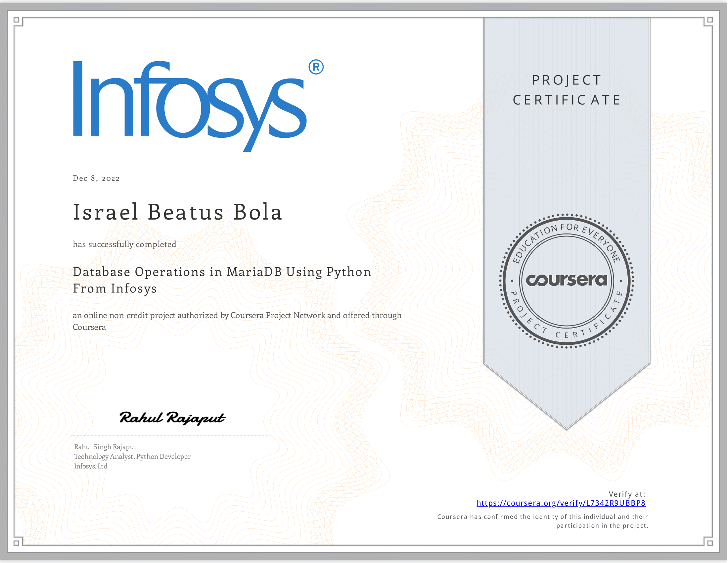Click the Rahul Rajaput signature
Screen dimensions: 728x563
[x=172, y=418]
